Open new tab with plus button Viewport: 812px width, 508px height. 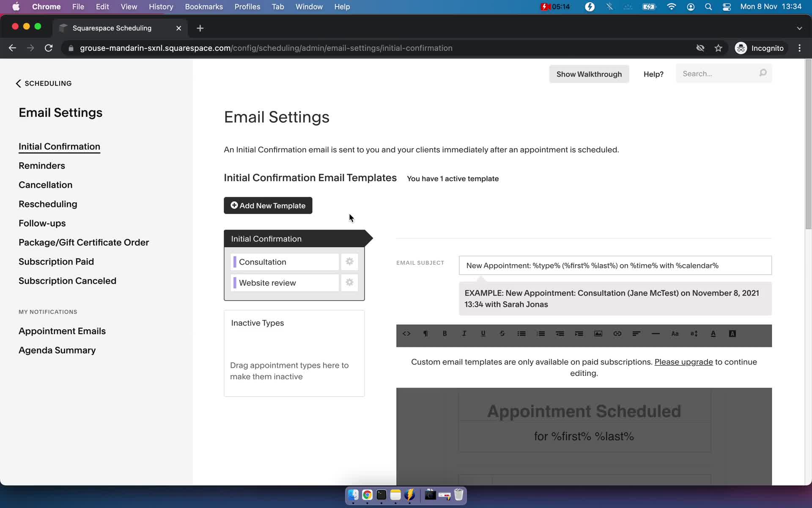[x=200, y=28]
